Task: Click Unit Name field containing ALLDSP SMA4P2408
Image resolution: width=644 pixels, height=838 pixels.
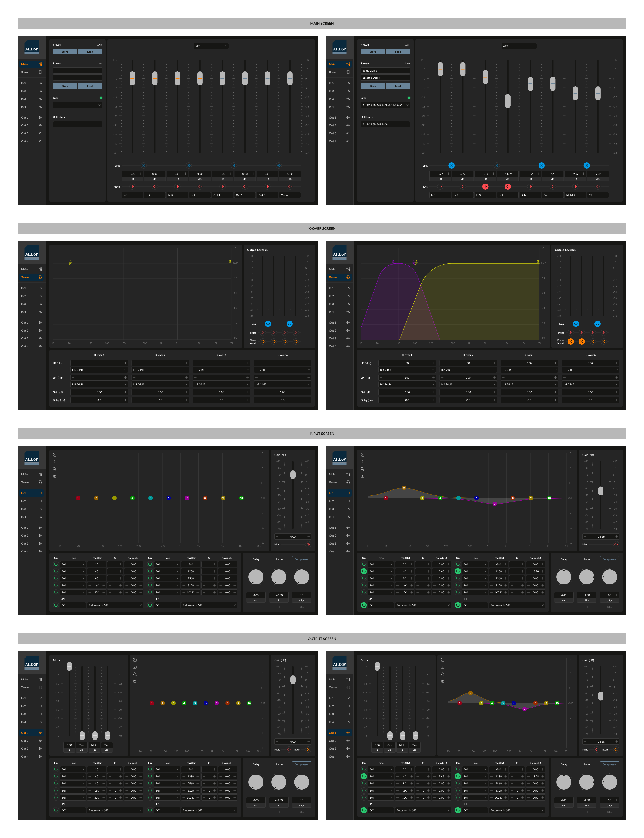Action: click(385, 124)
